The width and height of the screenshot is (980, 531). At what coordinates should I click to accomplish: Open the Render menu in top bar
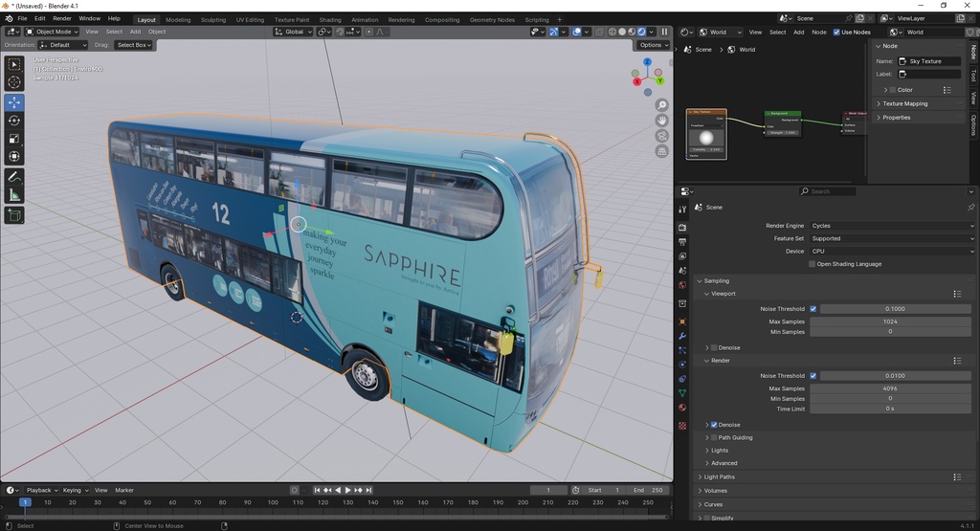point(62,18)
